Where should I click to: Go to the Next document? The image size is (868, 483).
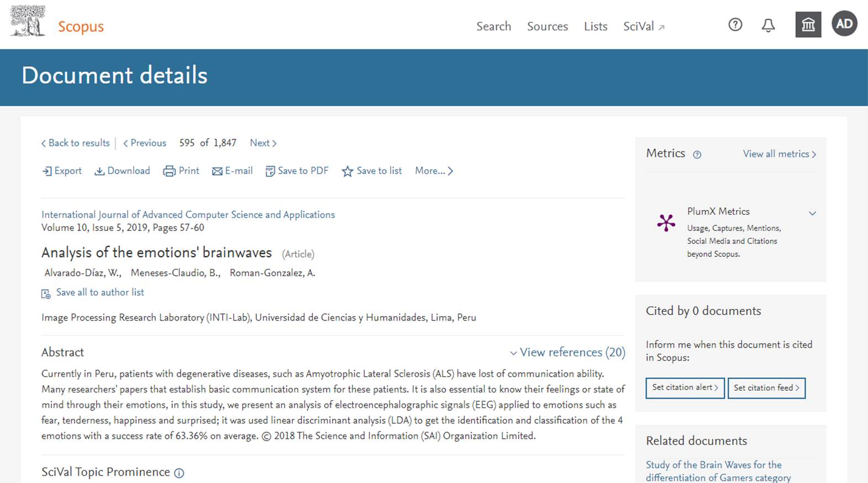coord(263,143)
